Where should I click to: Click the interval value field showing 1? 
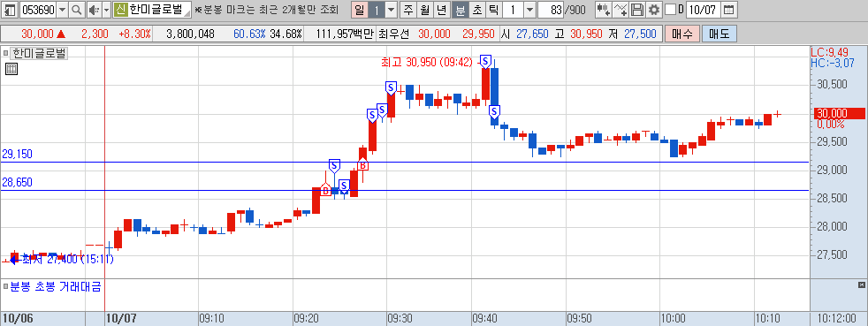point(513,10)
